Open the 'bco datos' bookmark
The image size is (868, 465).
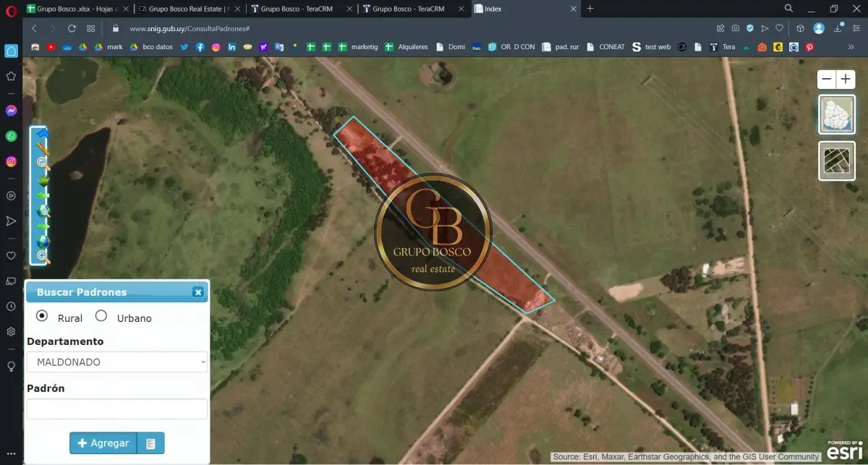tap(151, 47)
